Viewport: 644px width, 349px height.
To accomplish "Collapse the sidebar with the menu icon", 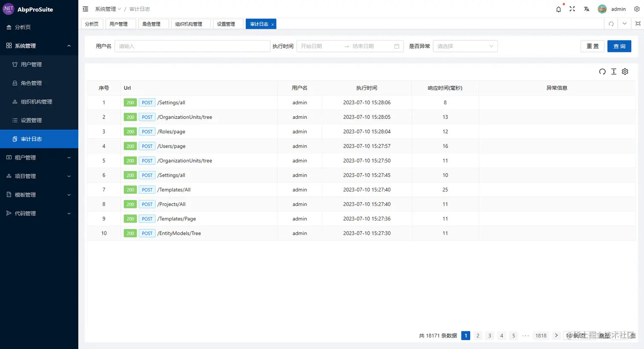I will coord(85,9).
